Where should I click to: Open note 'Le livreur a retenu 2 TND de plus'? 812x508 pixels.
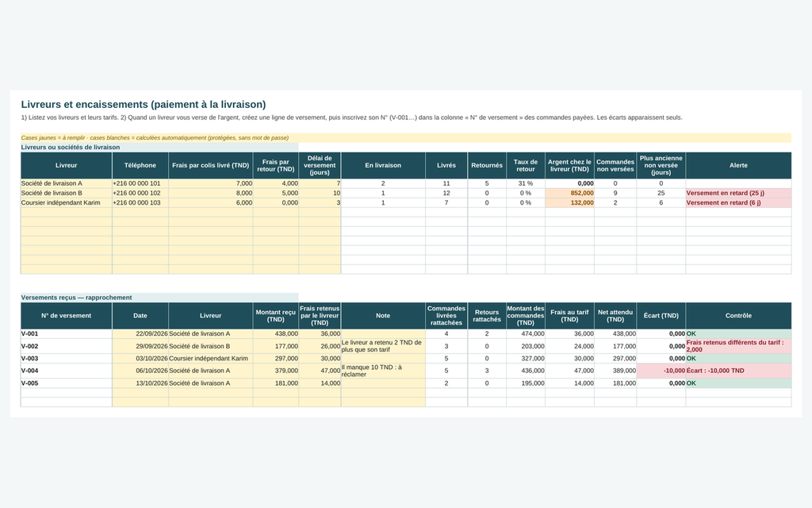[x=383, y=346]
